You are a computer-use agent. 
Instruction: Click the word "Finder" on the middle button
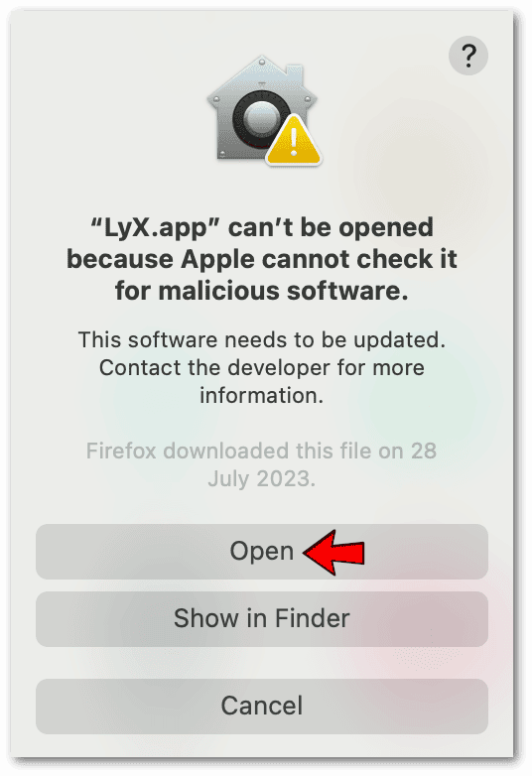tap(313, 618)
